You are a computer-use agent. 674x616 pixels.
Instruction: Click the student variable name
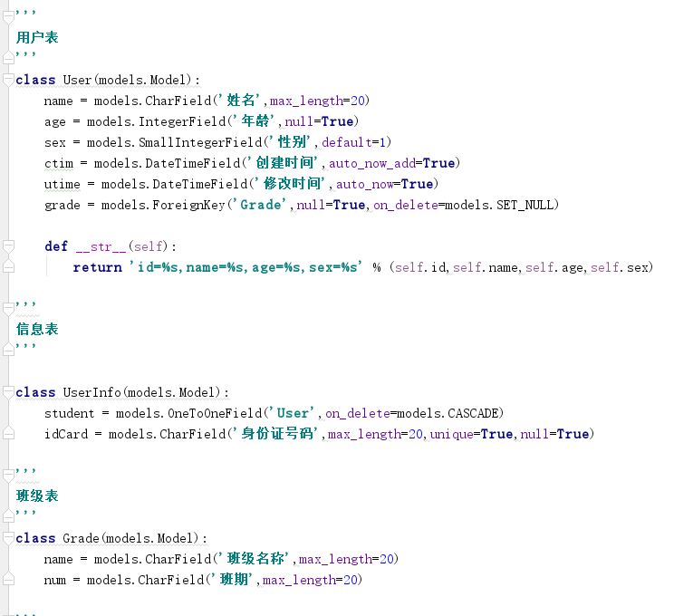click(x=69, y=413)
